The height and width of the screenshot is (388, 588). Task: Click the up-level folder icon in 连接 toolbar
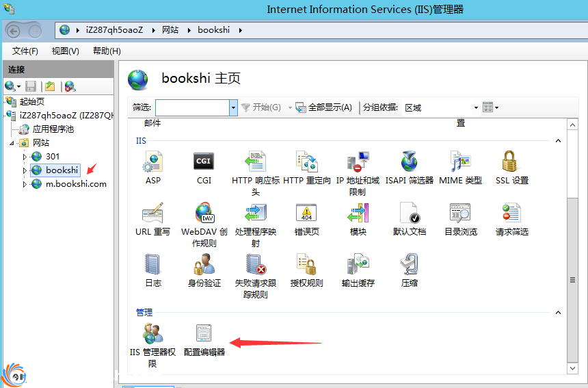point(50,86)
